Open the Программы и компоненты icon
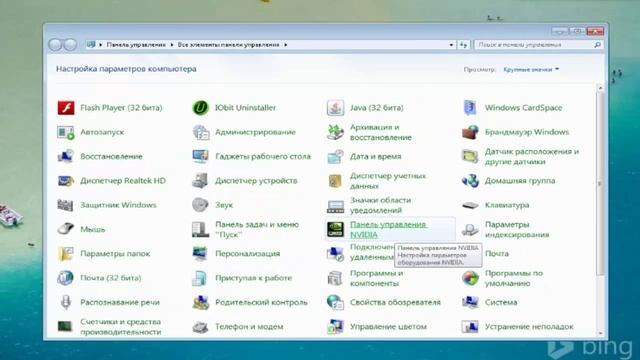This screenshot has width=640, height=360. tap(335, 278)
